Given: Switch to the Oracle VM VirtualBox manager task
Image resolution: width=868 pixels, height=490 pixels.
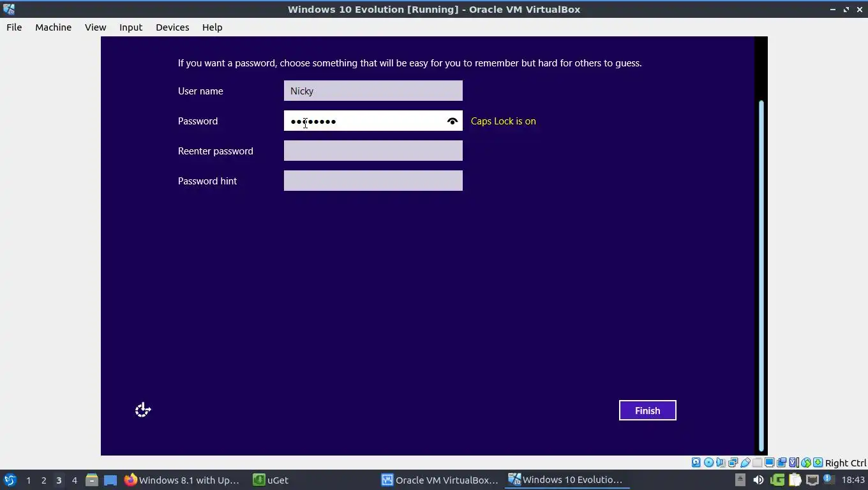Looking at the screenshot, I should click(440, 480).
